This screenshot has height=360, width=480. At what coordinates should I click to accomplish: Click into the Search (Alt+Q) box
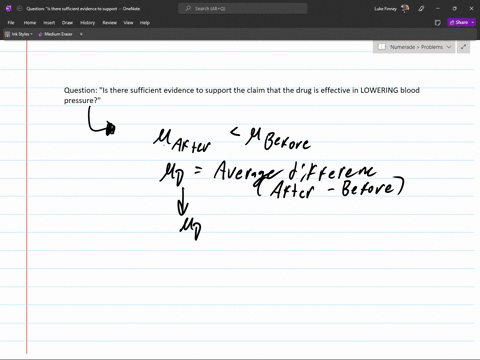tap(243, 9)
